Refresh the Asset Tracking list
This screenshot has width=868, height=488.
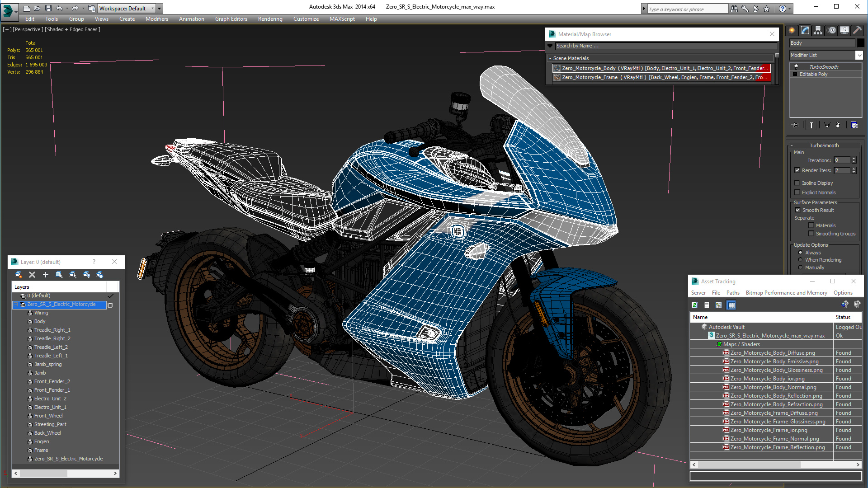[x=695, y=305]
